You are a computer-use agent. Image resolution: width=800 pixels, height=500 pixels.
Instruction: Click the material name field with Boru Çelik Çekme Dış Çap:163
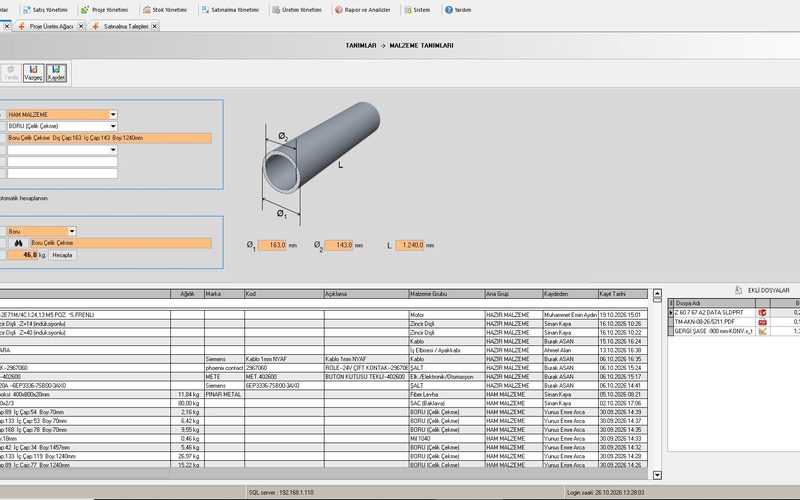coord(109,138)
